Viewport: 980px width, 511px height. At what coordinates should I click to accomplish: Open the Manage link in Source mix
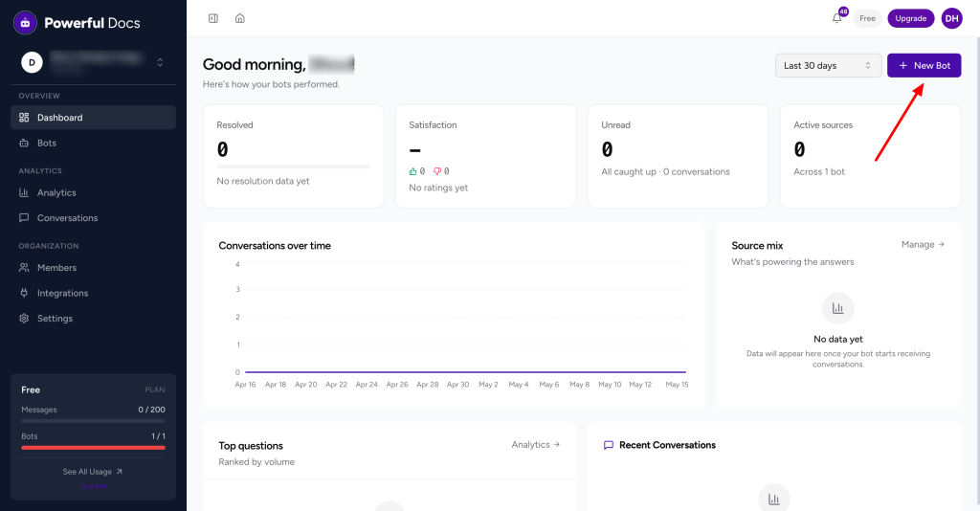pos(923,244)
